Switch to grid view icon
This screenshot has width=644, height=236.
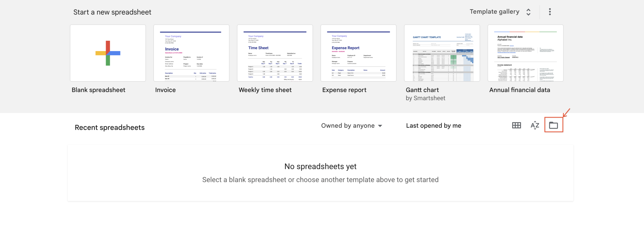(516, 125)
